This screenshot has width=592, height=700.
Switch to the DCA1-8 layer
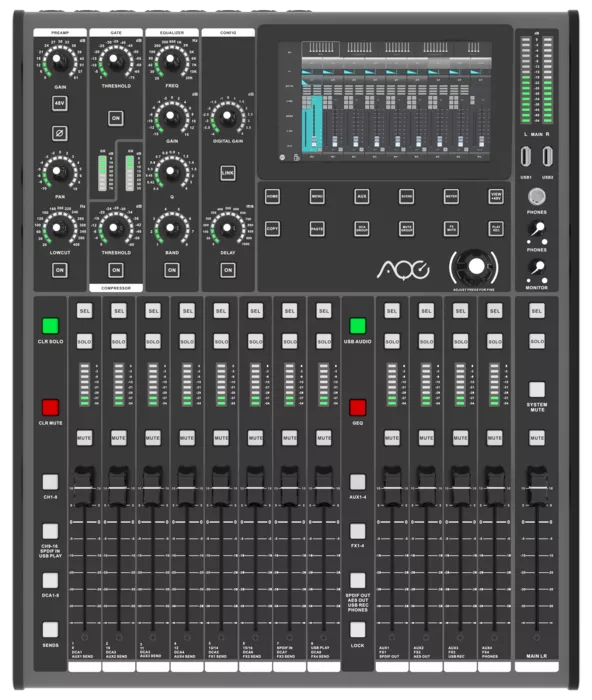coord(50,580)
